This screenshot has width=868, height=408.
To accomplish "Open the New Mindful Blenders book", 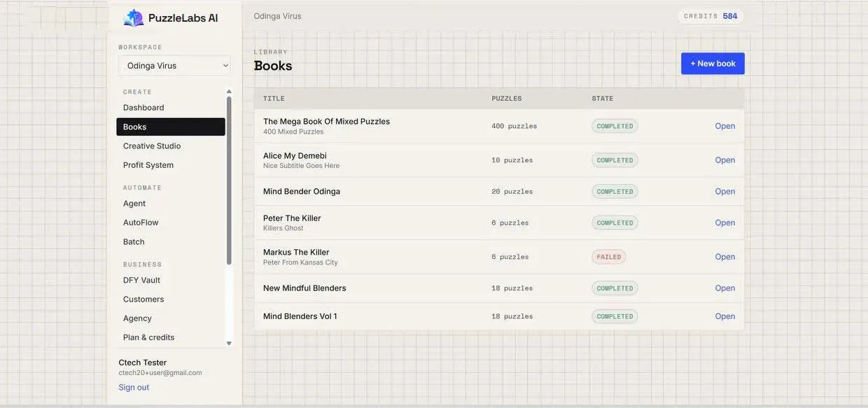I will point(724,288).
